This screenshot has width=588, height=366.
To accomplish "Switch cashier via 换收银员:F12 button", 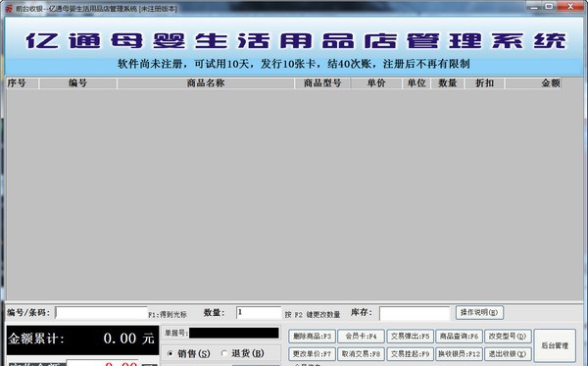I will coord(459,354).
